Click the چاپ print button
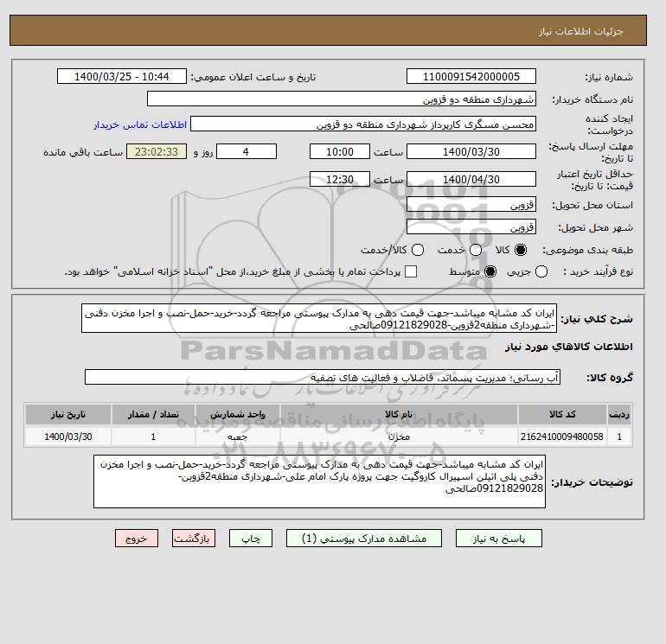The height and width of the screenshot is (644, 666). point(251,539)
